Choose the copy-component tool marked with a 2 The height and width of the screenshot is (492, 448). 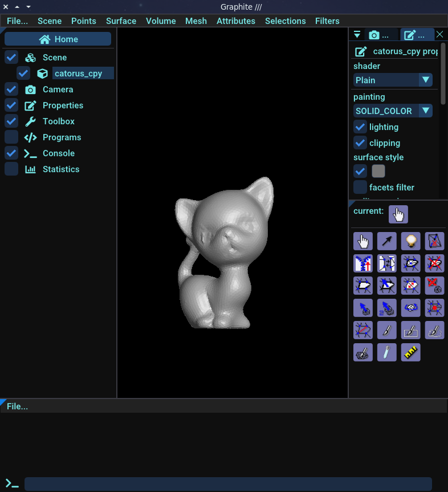(387, 308)
